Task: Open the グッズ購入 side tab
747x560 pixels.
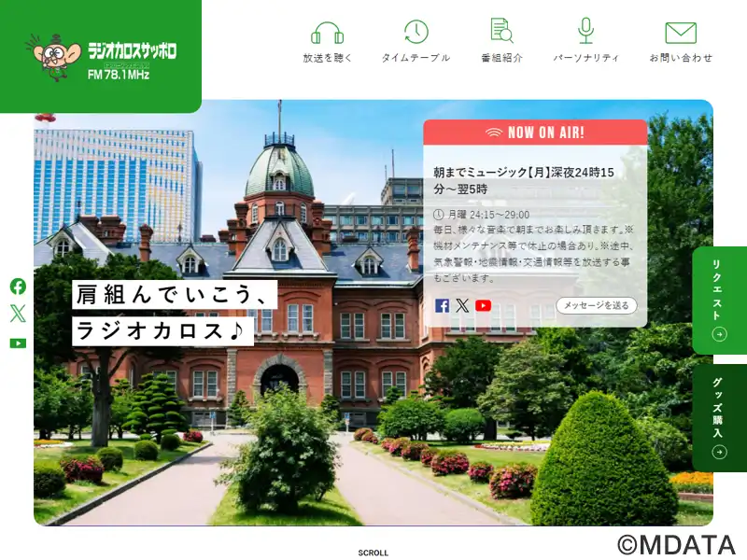Action: coord(719,418)
